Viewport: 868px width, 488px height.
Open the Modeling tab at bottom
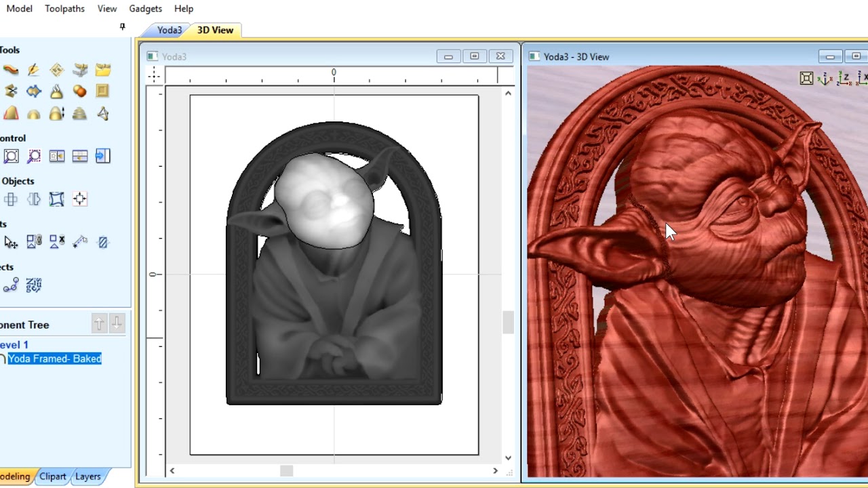[15, 476]
